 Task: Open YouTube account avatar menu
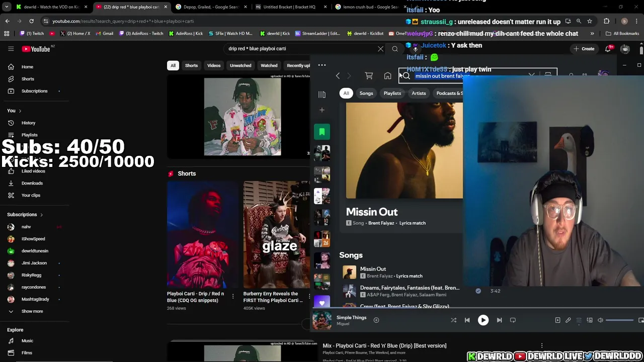coord(625,49)
